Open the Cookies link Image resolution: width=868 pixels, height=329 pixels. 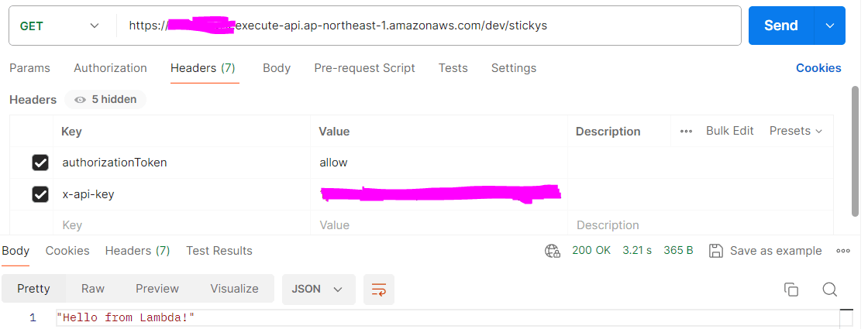coord(818,68)
